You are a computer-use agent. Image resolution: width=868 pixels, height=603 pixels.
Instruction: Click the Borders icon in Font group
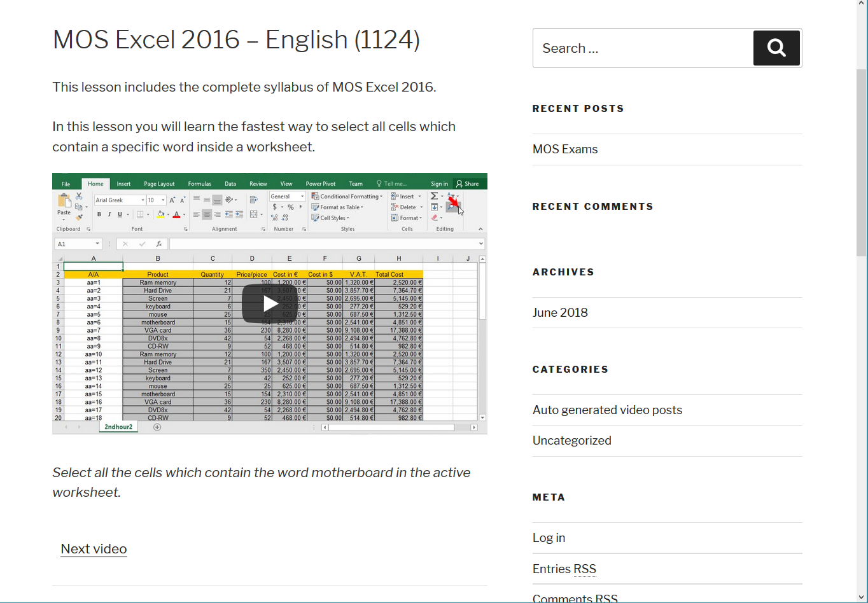point(140,214)
